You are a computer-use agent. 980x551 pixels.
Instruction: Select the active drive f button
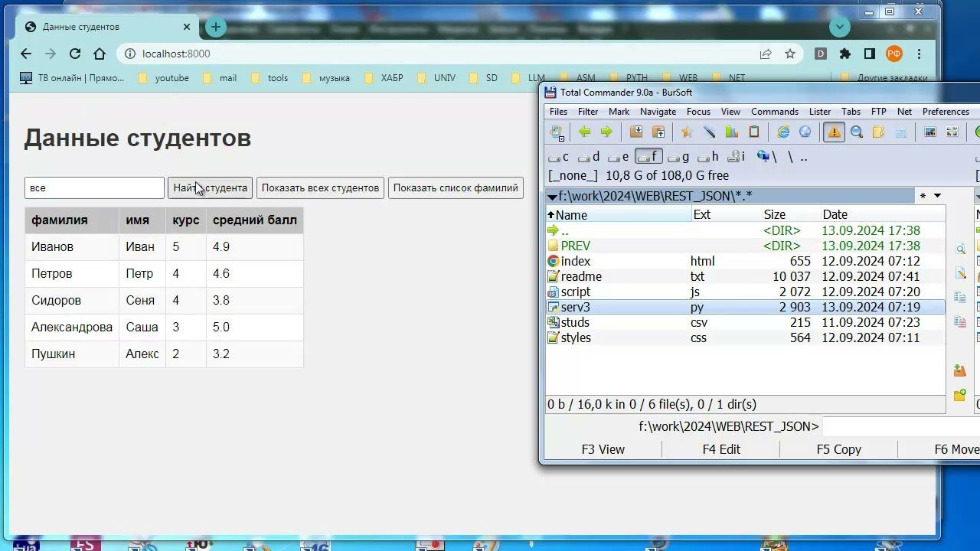pyautogui.click(x=648, y=157)
